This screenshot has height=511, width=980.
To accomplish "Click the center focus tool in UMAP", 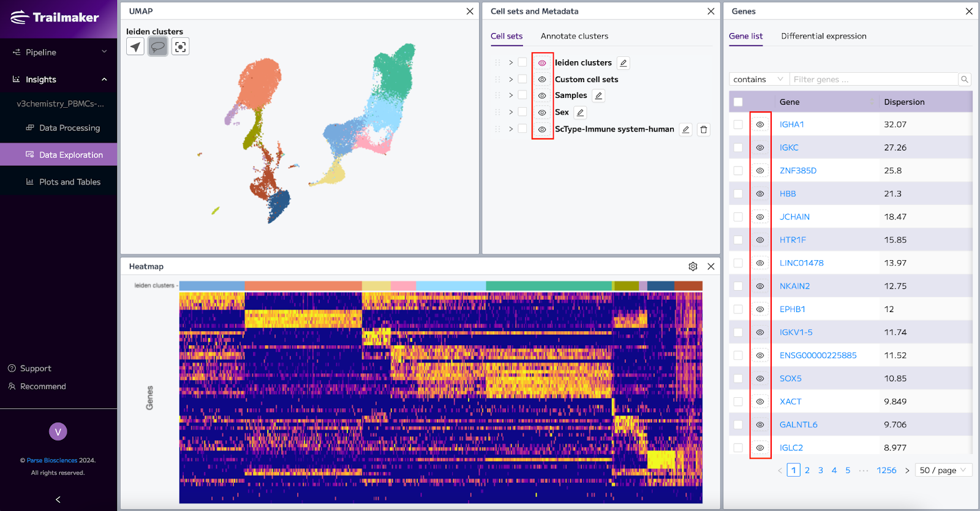I will [x=180, y=47].
